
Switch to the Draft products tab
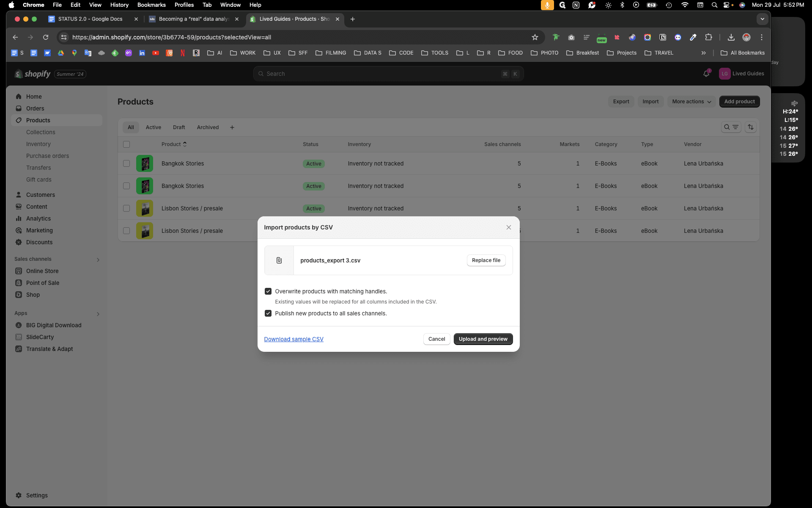click(179, 127)
